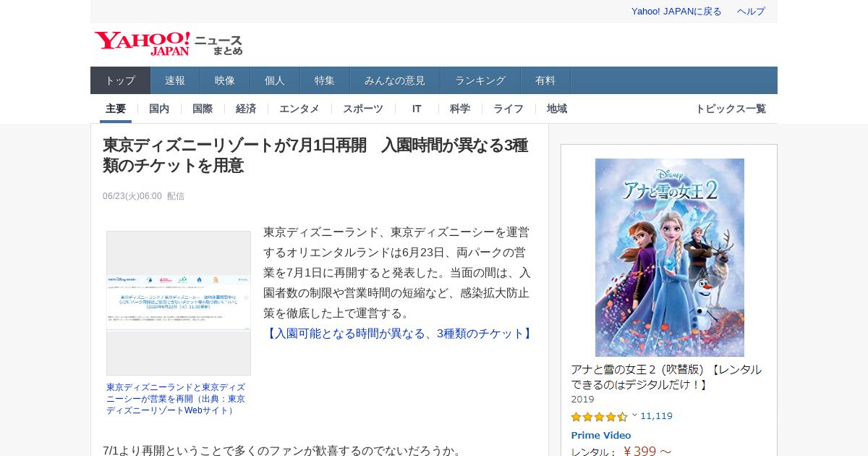Open the 入園可能となる時間が異なる、3種類のチケット link
Screen dimensions: 868x456
tap(399, 334)
